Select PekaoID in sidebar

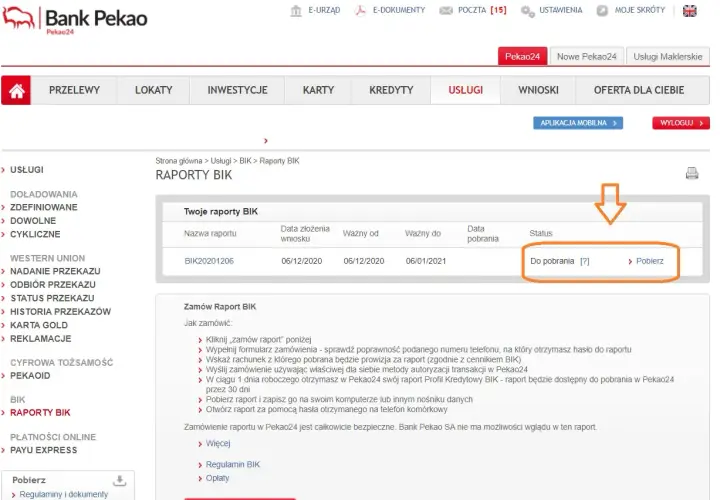coord(30,376)
